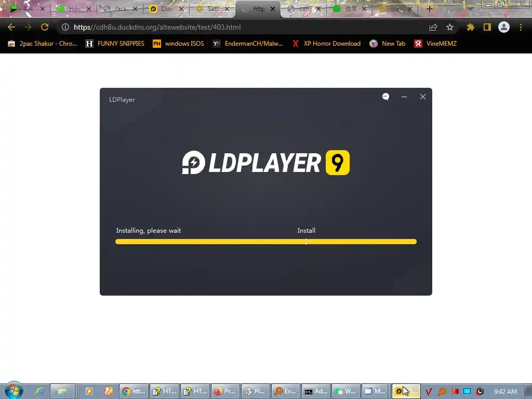Open the Chrome three-dot menu
532x399 pixels.
(x=521, y=27)
